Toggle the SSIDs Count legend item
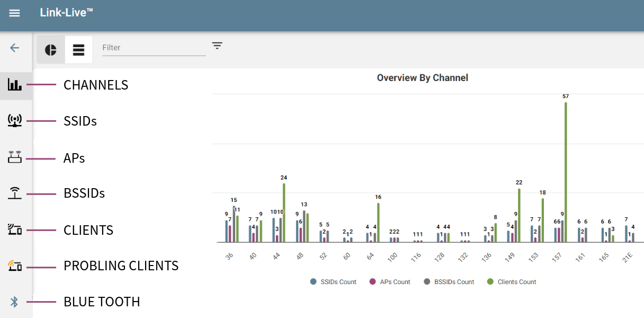 333,281
